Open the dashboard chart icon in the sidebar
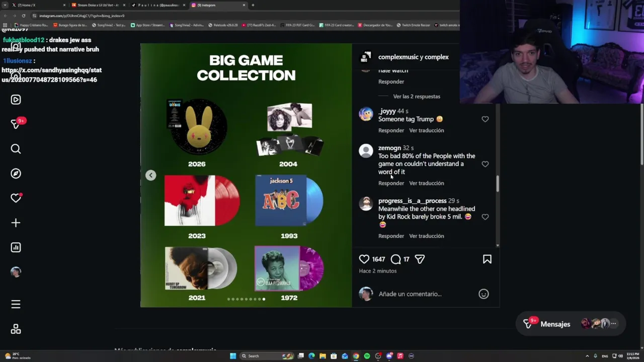Viewport: 644px width, 362px height. tap(16, 247)
